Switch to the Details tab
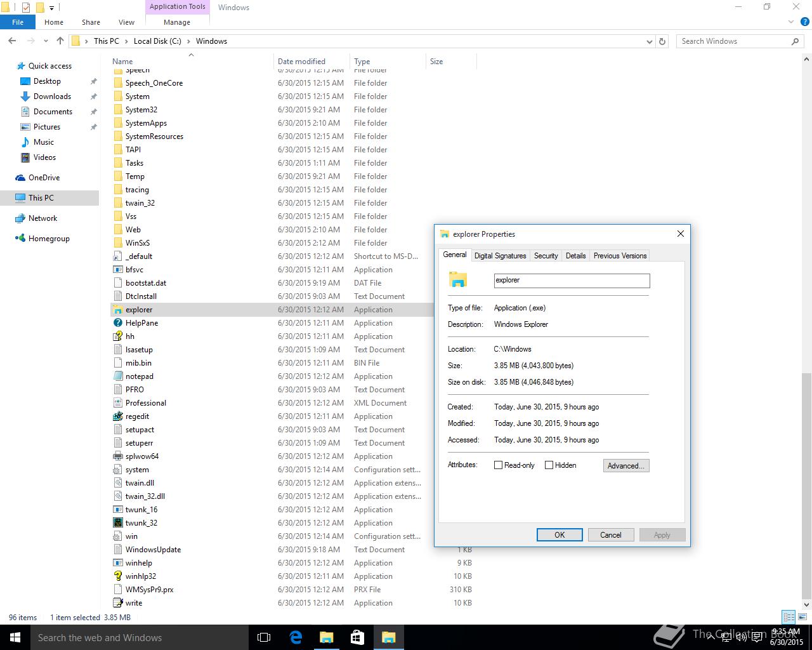The width and height of the screenshot is (812, 650). tap(575, 256)
